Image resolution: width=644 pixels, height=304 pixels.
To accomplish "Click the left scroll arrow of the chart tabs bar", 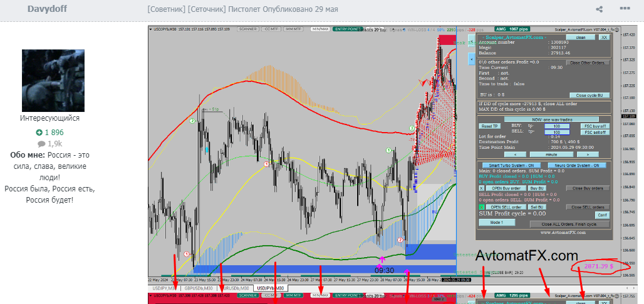I will point(627,288).
